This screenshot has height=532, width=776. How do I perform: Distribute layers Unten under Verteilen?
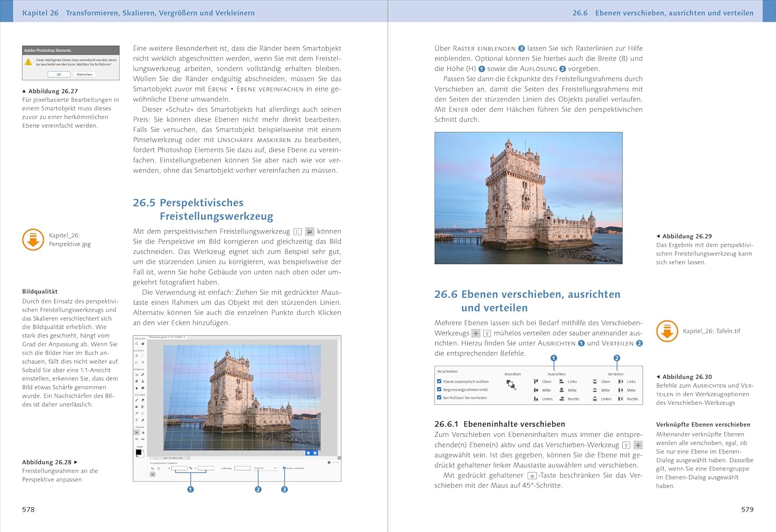click(x=602, y=399)
